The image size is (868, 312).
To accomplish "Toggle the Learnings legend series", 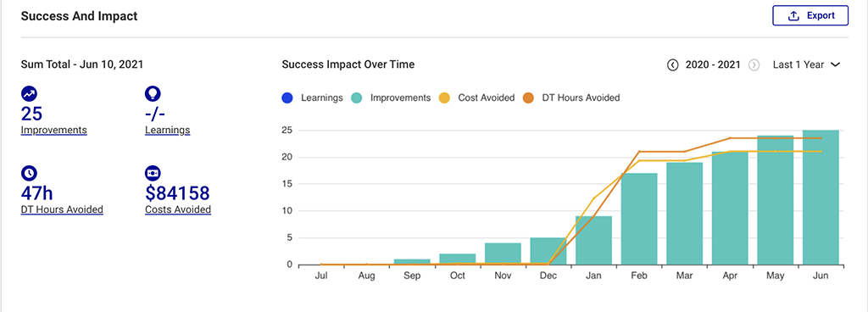I will (x=312, y=97).
